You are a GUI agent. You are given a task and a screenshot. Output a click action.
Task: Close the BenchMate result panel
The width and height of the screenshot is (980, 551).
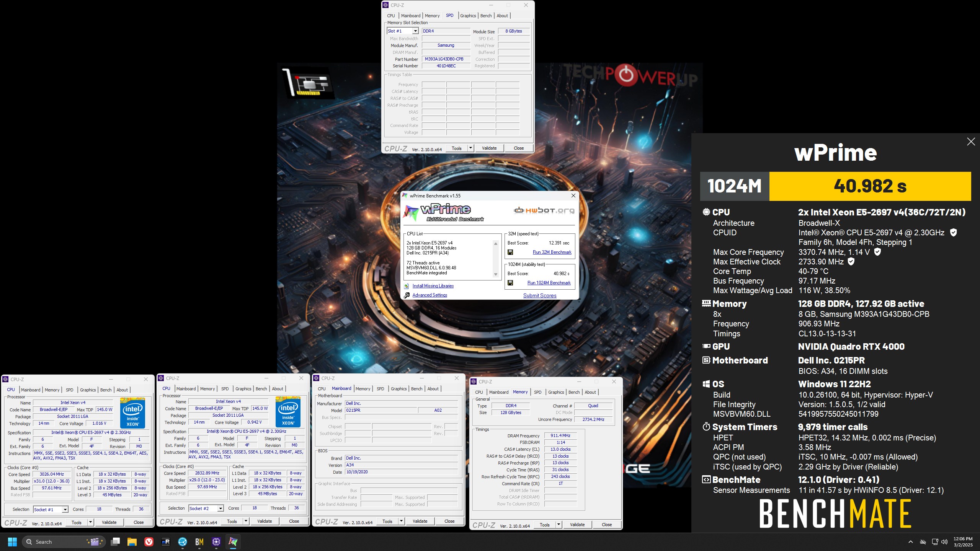[971, 142]
